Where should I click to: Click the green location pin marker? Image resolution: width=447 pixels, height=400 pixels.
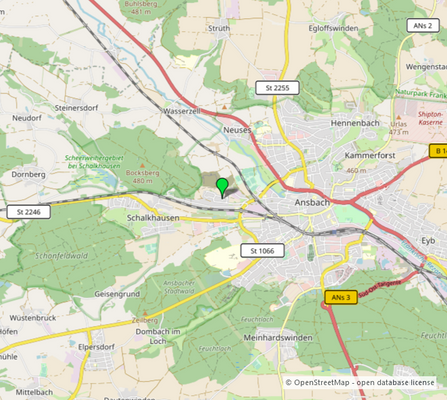(x=222, y=188)
